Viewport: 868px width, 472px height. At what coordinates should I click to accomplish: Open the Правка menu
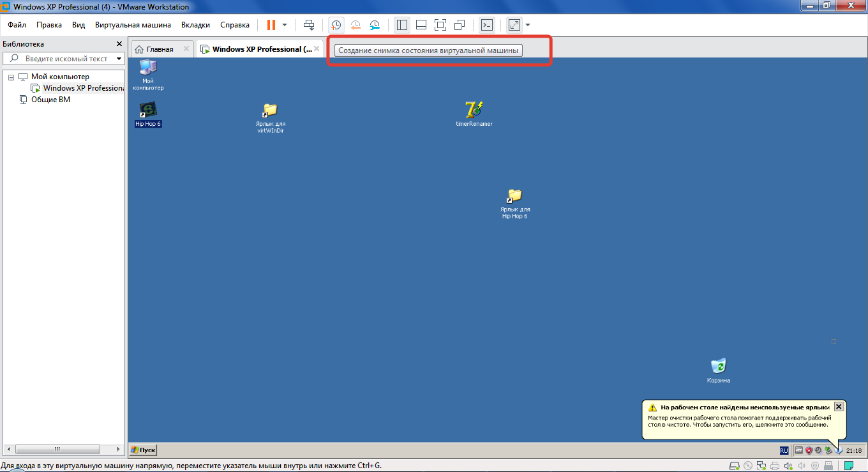[49, 25]
